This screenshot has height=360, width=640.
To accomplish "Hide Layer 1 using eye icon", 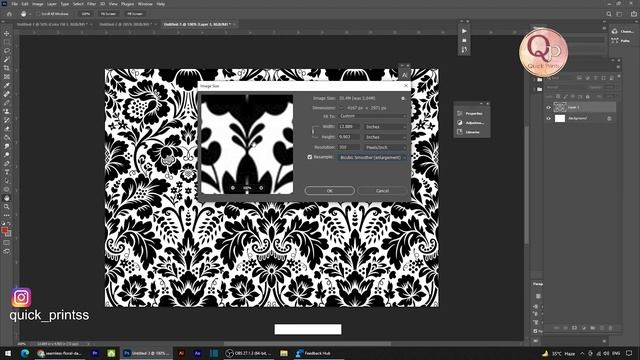I will [x=549, y=107].
